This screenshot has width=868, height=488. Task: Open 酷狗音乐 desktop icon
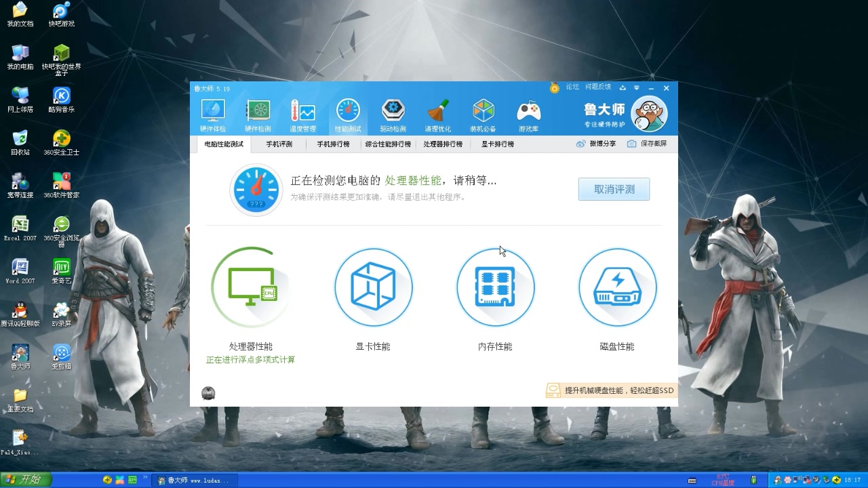[x=62, y=100]
